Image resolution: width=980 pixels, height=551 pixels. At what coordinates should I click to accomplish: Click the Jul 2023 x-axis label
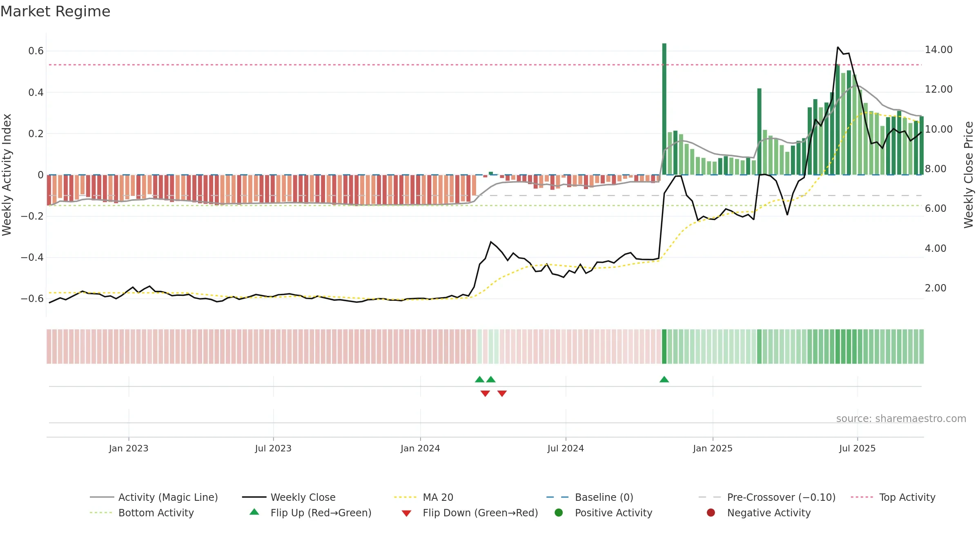pos(273,449)
